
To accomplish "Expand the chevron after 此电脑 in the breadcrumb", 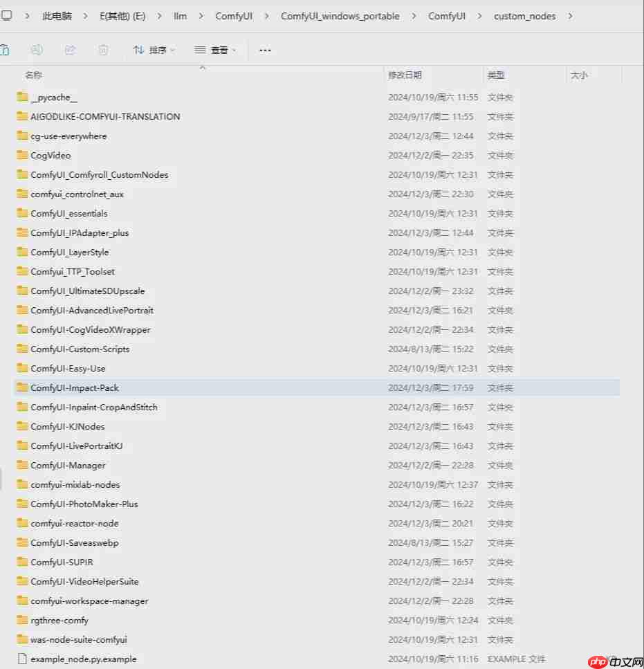I will coord(86,16).
